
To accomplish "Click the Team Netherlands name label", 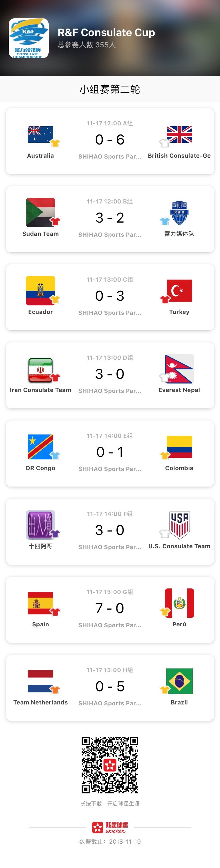I will click(x=40, y=702).
